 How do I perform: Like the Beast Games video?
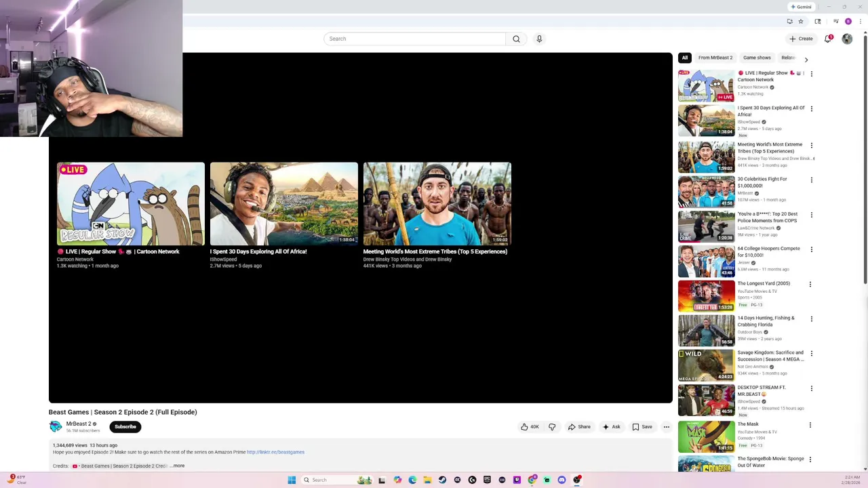click(530, 427)
